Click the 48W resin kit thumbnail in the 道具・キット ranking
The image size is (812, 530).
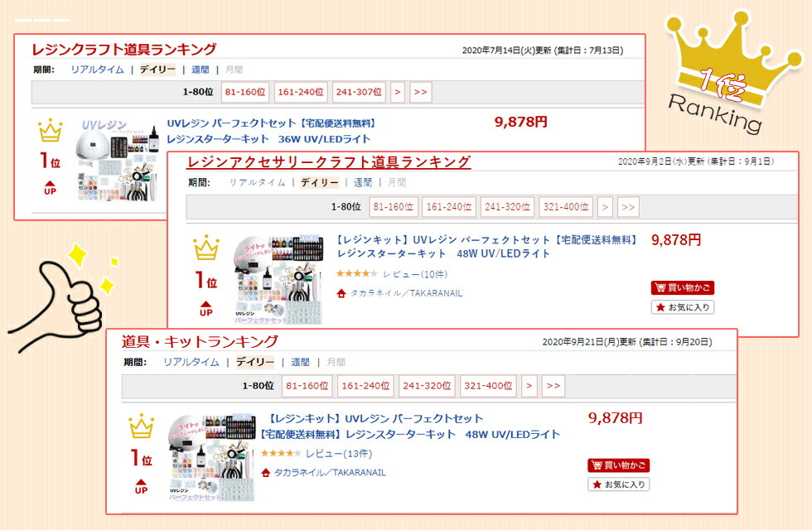(x=212, y=457)
